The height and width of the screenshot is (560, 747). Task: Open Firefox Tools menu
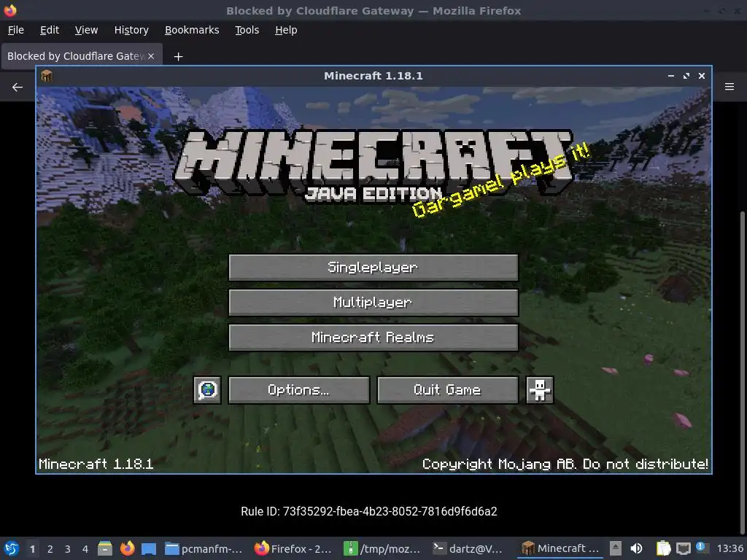tap(247, 30)
